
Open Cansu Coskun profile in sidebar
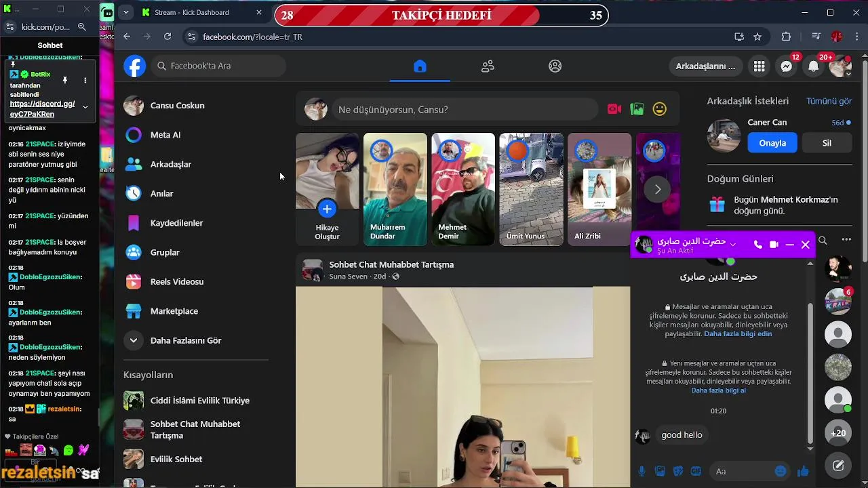197,106
